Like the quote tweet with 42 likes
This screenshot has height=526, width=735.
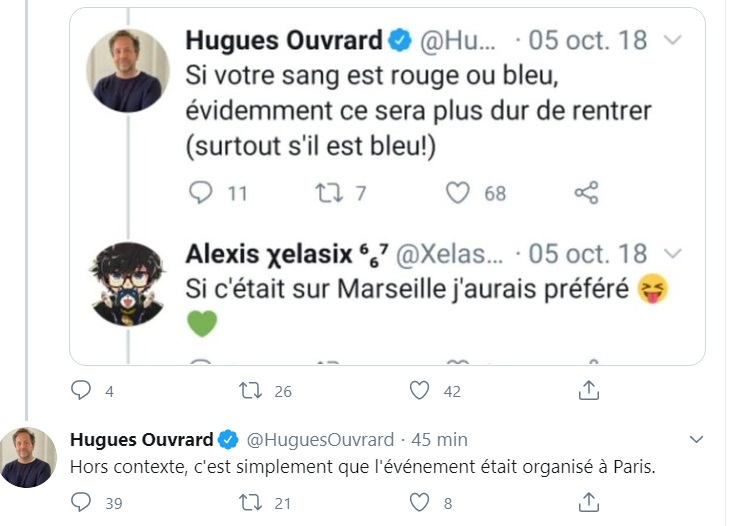click(x=420, y=391)
